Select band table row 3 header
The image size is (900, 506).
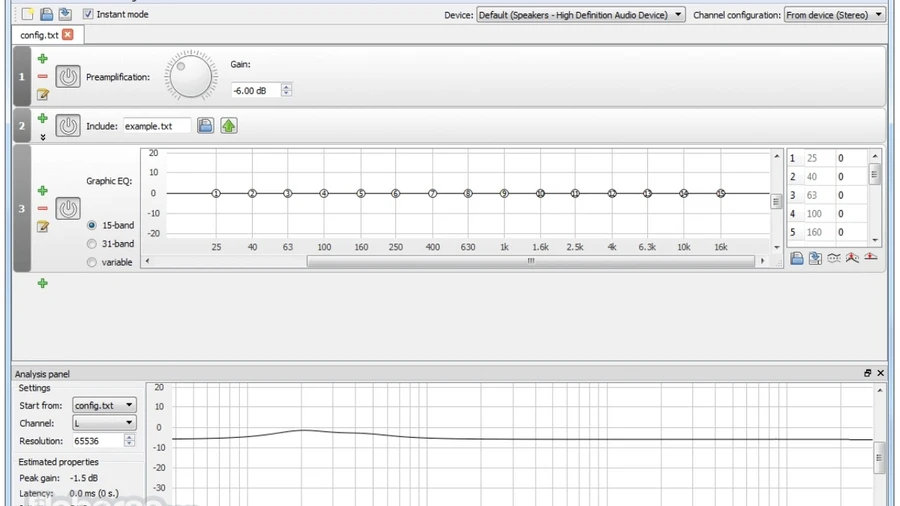[793, 195]
